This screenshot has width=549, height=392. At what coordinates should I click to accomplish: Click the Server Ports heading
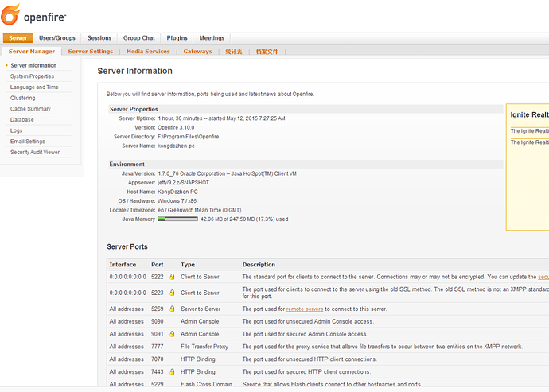pos(127,246)
